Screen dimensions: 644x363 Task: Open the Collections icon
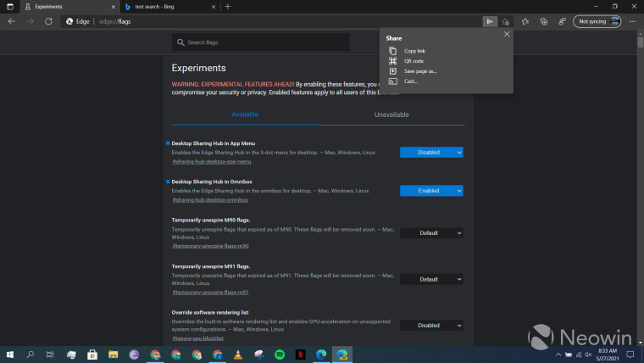543,21
